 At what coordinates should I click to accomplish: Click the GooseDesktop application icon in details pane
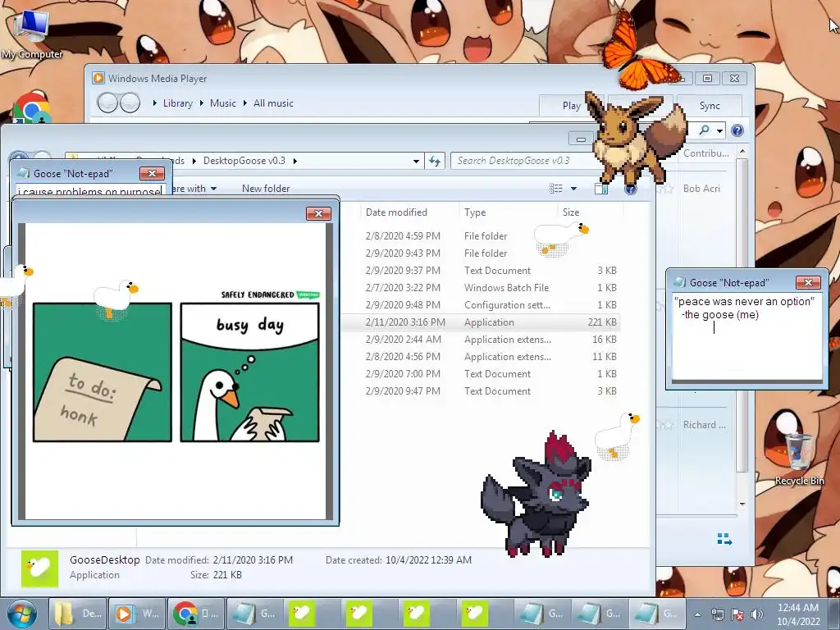click(39, 568)
